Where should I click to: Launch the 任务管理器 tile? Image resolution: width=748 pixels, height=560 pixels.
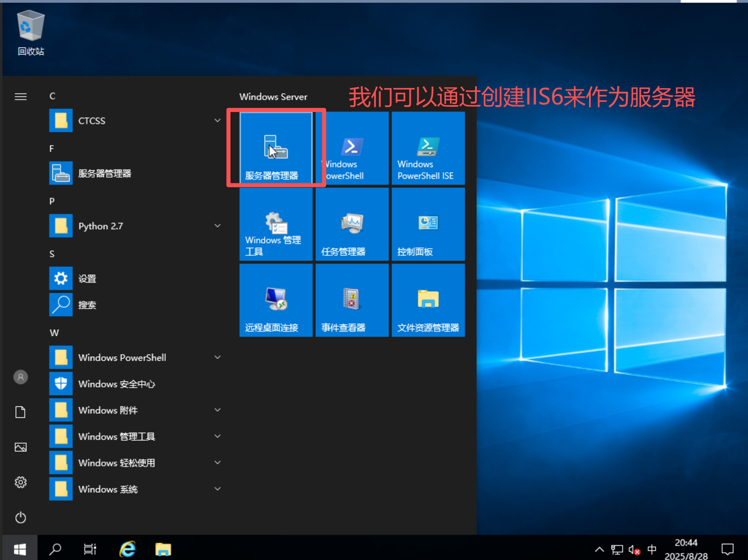(x=352, y=224)
